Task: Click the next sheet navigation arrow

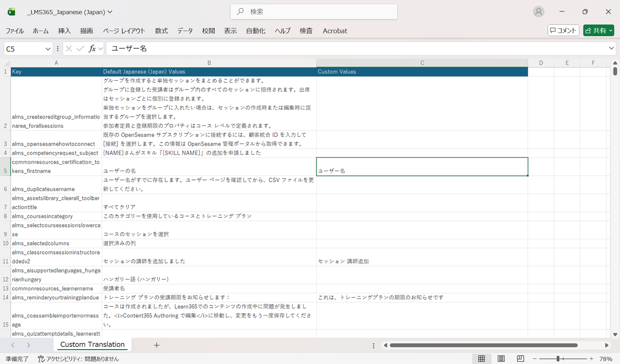Action: pyautogui.click(x=29, y=345)
